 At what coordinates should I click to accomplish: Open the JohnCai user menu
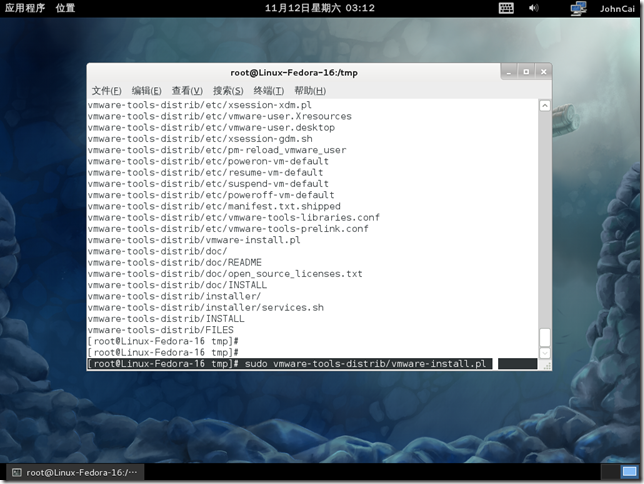coord(617,9)
